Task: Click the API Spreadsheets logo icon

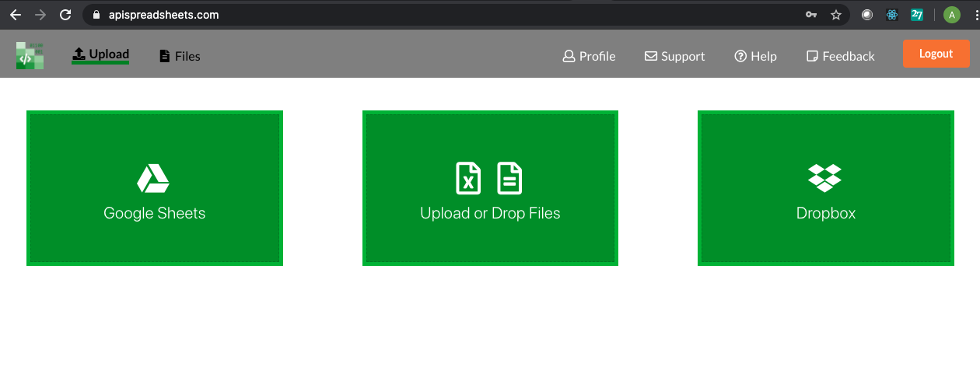Action: click(x=30, y=55)
